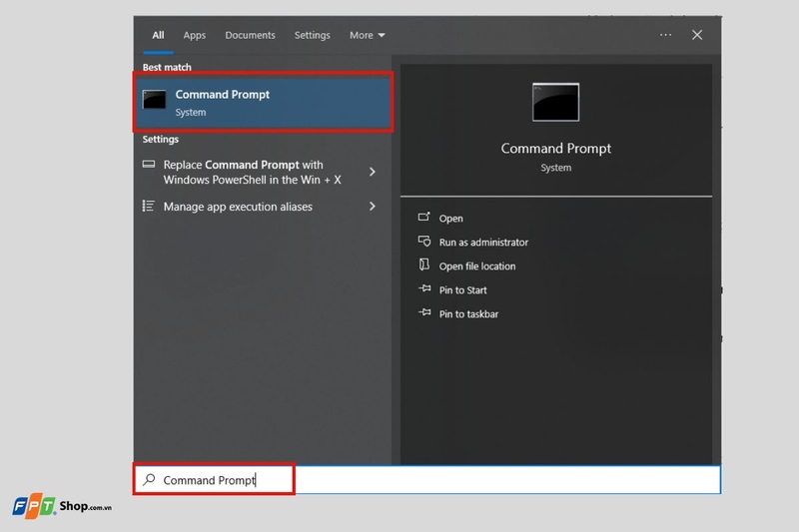Click the Run as administrator shield icon
The height and width of the screenshot is (532, 799).
[423, 242]
